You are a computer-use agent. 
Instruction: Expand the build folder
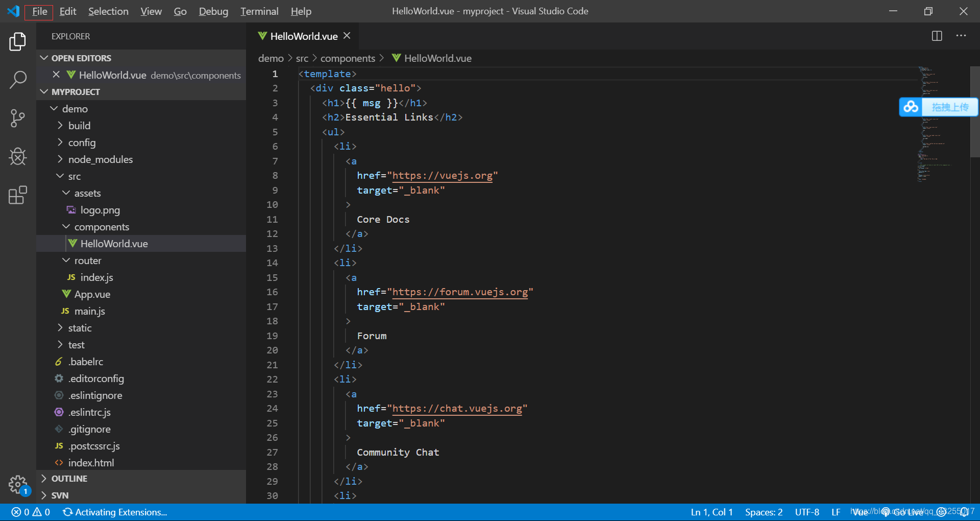click(141, 125)
